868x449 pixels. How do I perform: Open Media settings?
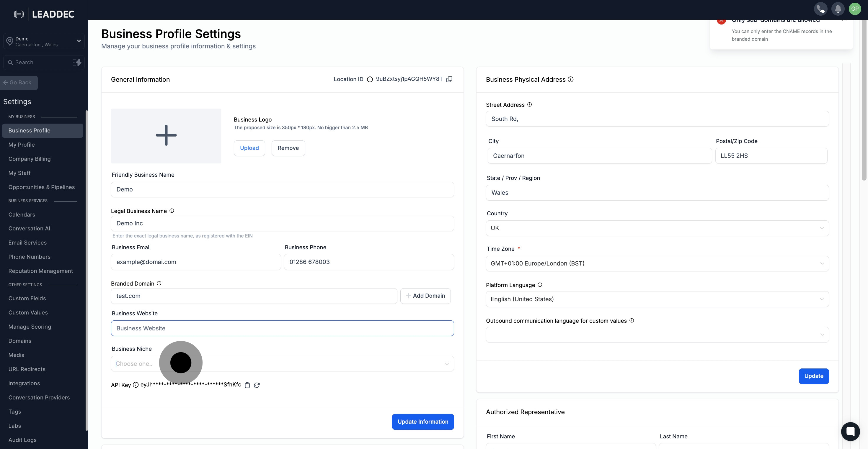(x=16, y=355)
